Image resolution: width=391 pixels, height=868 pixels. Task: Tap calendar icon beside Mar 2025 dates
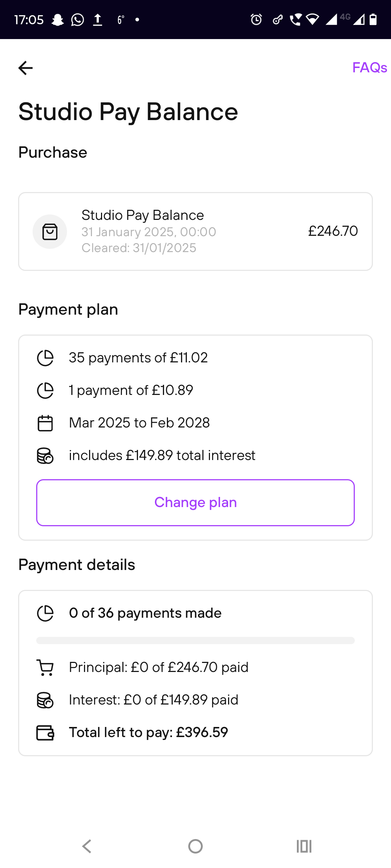click(x=45, y=423)
